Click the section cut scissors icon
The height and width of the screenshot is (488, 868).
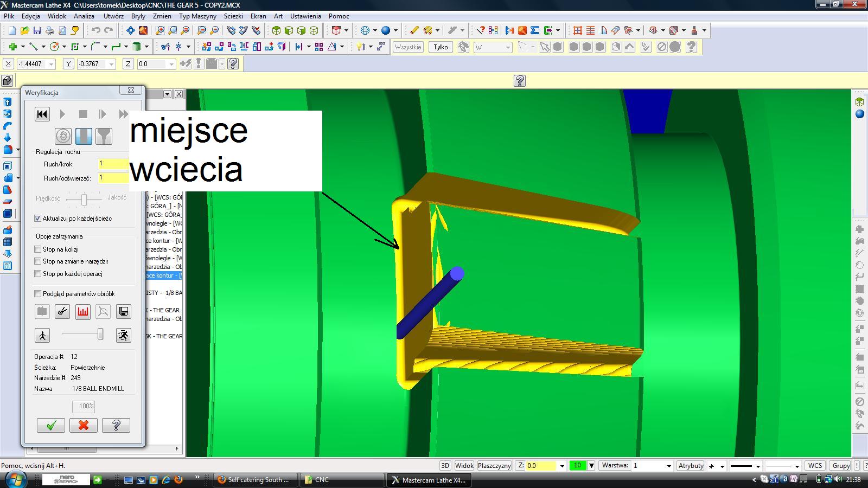pyautogui.click(x=62, y=311)
